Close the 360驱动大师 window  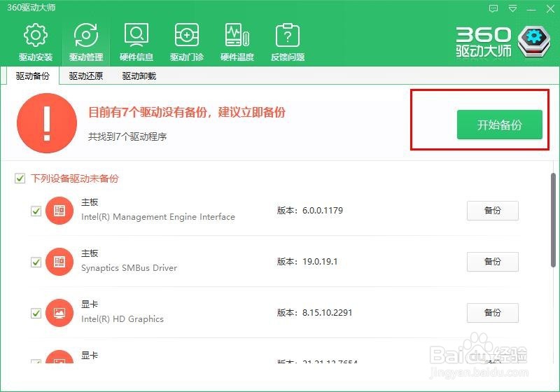click(x=550, y=9)
